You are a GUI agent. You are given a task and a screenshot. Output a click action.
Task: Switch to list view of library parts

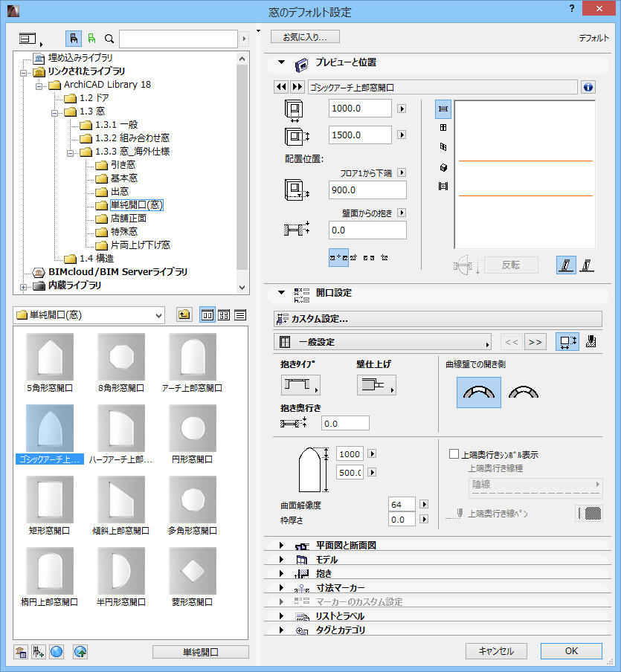click(x=240, y=315)
